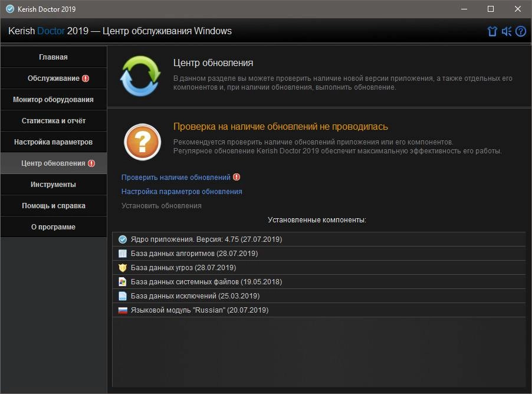Open Помощь и справка
Image resolution: width=532 pixels, height=394 pixels.
click(54, 206)
